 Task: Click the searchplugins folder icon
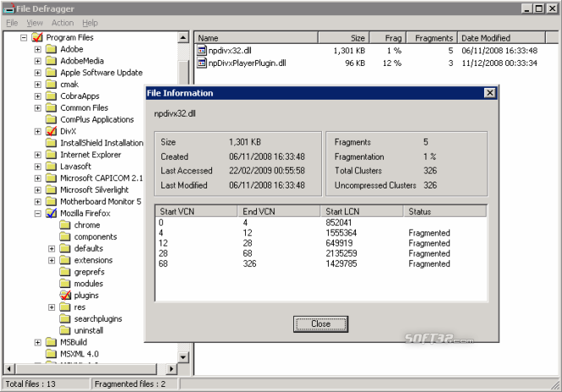tap(65, 318)
